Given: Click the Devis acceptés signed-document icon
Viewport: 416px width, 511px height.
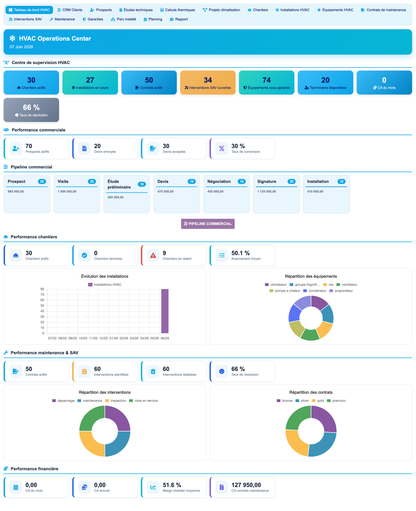Looking at the screenshot, I should click(x=153, y=148).
